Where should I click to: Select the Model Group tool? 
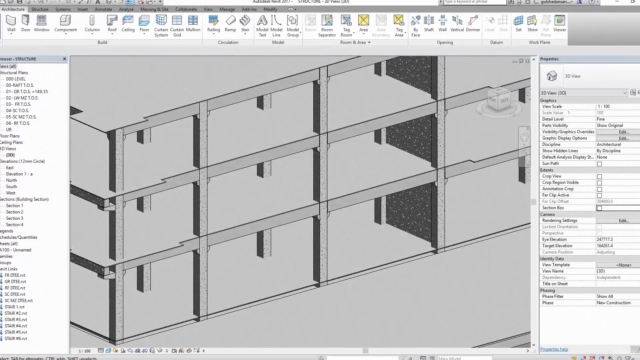(x=293, y=26)
